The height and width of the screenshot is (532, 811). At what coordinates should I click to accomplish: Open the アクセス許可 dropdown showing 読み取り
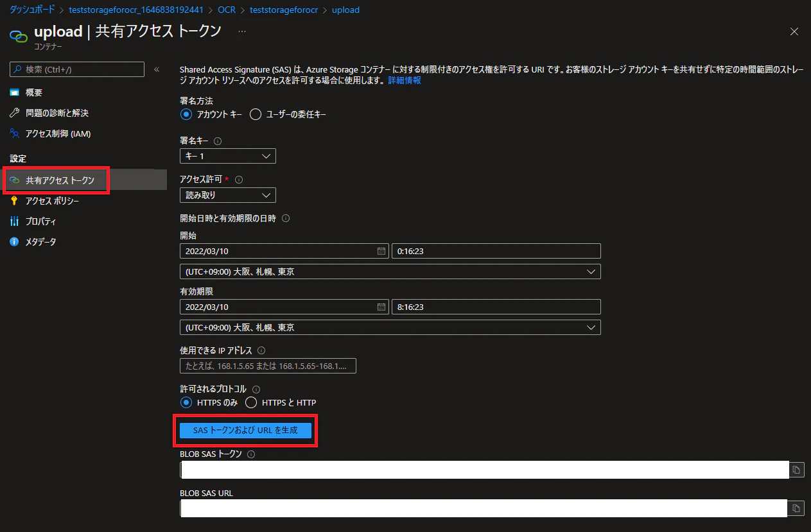coord(228,195)
